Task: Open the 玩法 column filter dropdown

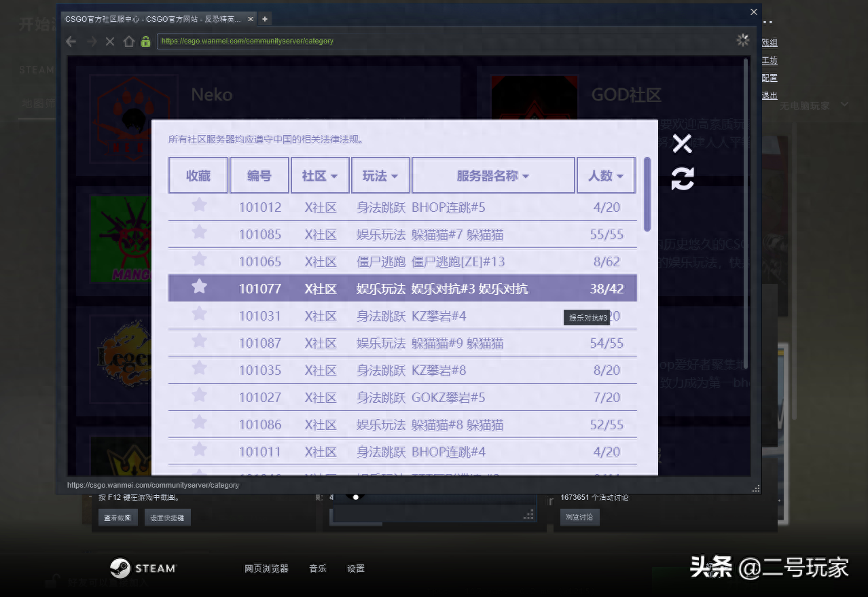Action: [380, 176]
